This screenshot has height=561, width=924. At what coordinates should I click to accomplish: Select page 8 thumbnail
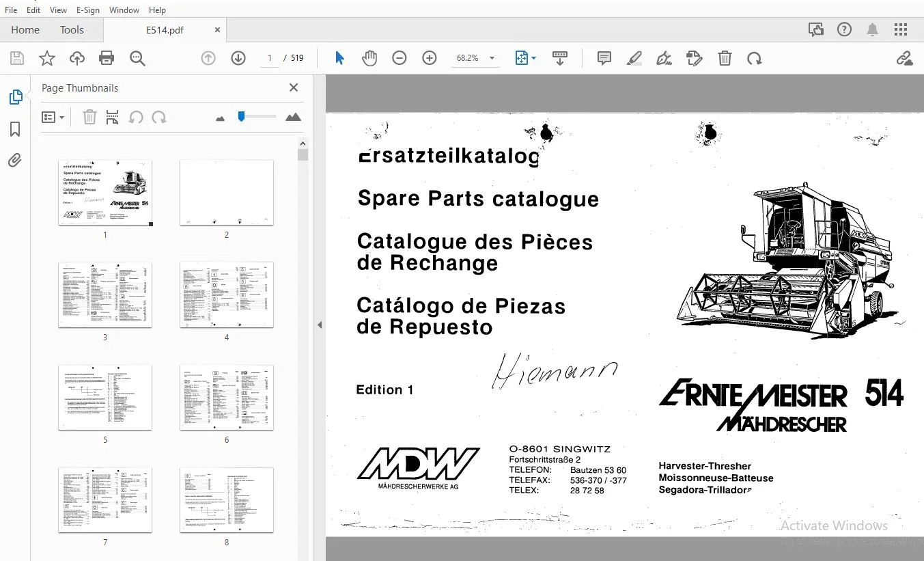[227, 500]
